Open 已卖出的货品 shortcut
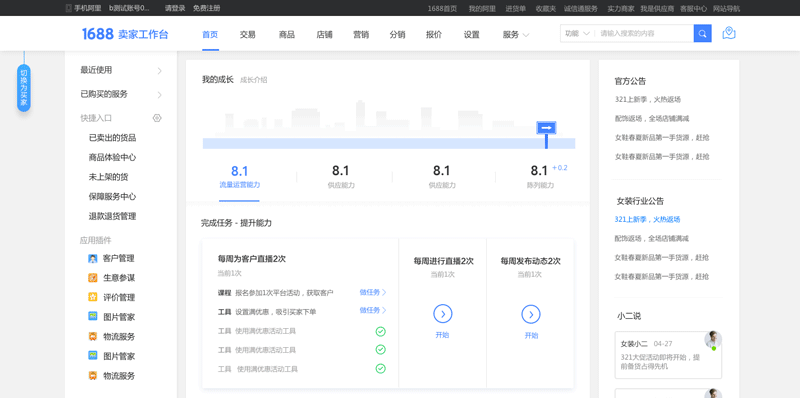800x398 pixels. coord(112,138)
